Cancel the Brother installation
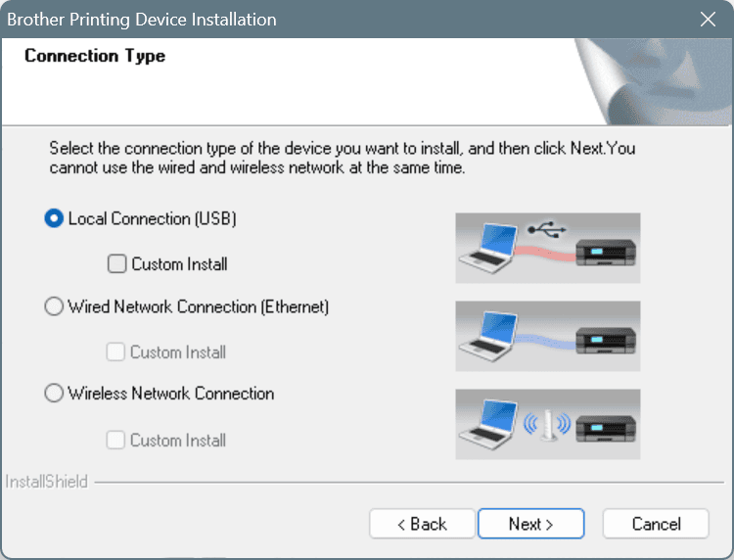Viewport: 734px width, 560px height. (x=656, y=524)
